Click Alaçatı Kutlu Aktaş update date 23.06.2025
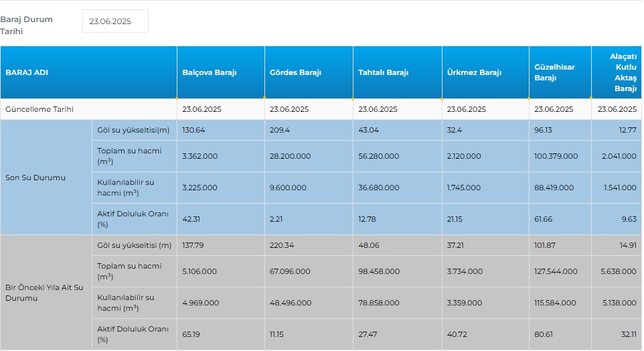This screenshot has width=644, height=351. 617,109
